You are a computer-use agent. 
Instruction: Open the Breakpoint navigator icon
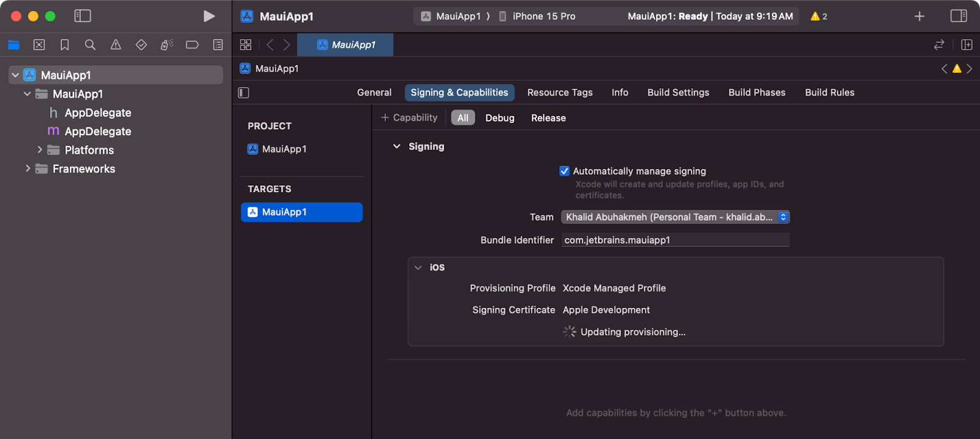coord(192,45)
